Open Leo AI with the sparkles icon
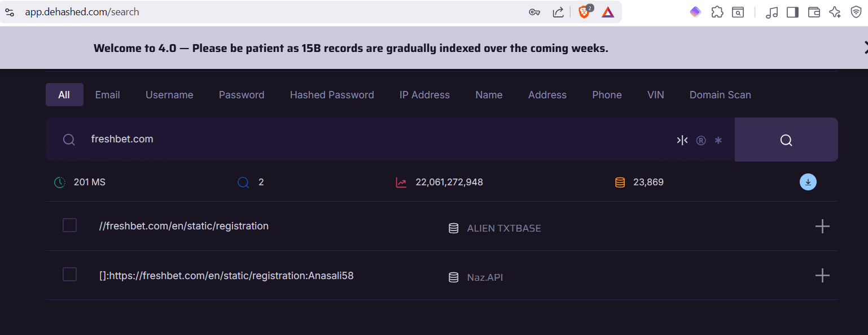This screenshot has width=868, height=335. click(x=835, y=11)
